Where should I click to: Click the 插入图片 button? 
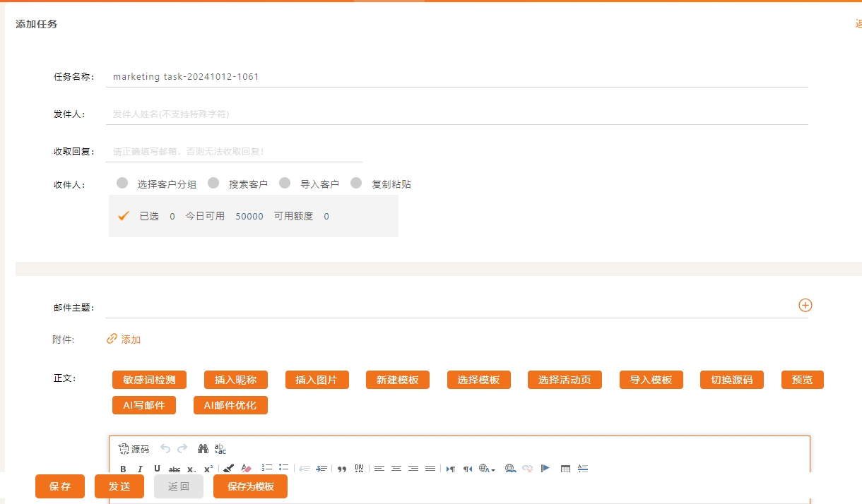point(317,380)
